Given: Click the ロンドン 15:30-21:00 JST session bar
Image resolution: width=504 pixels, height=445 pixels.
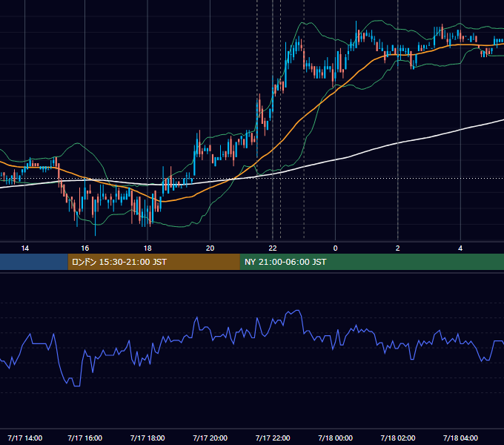Looking at the screenshot, I should click(x=153, y=262).
